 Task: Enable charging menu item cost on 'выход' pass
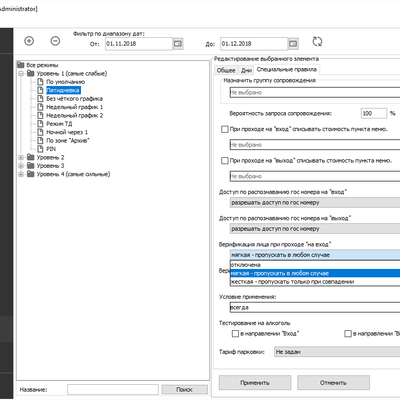[225, 161]
